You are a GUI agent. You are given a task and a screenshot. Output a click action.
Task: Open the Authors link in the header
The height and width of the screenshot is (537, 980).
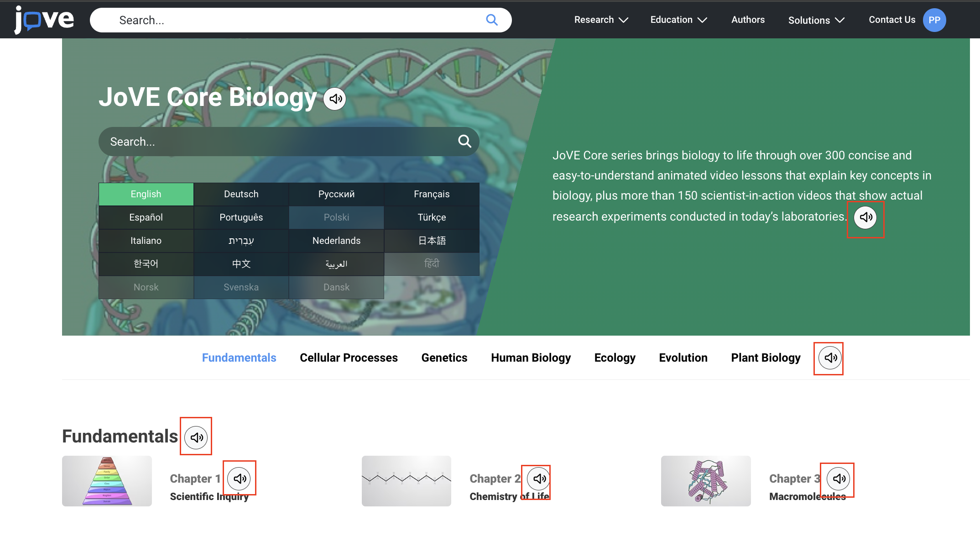[x=748, y=20]
